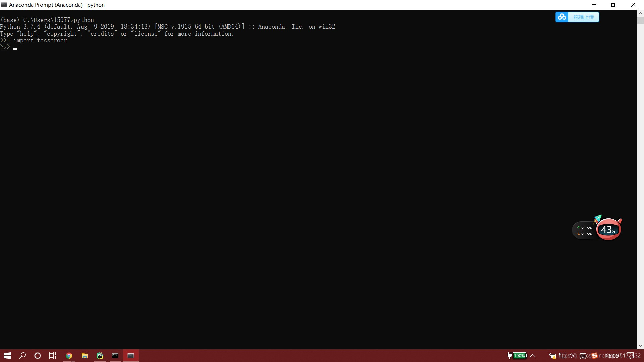Open File Explorer taskbar icon
The image size is (644, 362).
(84, 355)
